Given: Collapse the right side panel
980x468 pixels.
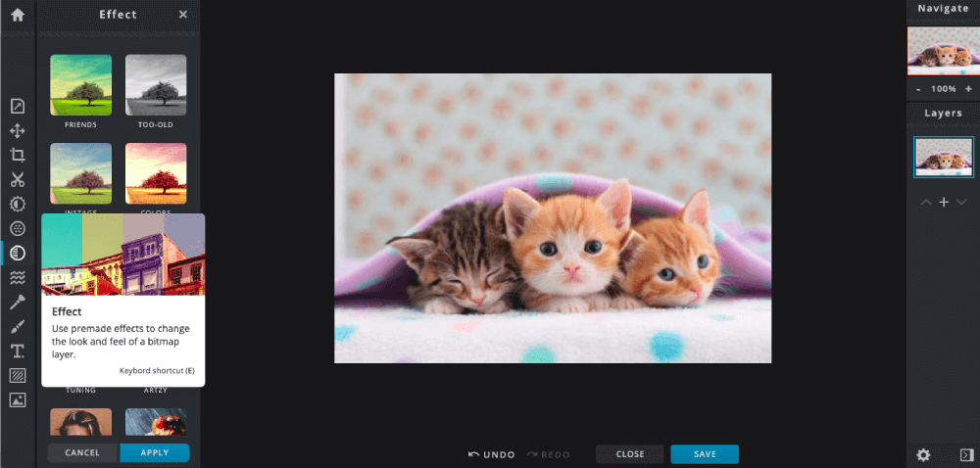Looking at the screenshot, I should tap(965, 454).
